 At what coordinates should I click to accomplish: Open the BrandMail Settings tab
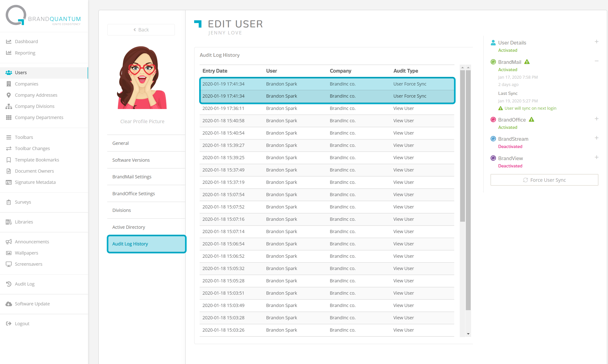pos(132,177)
